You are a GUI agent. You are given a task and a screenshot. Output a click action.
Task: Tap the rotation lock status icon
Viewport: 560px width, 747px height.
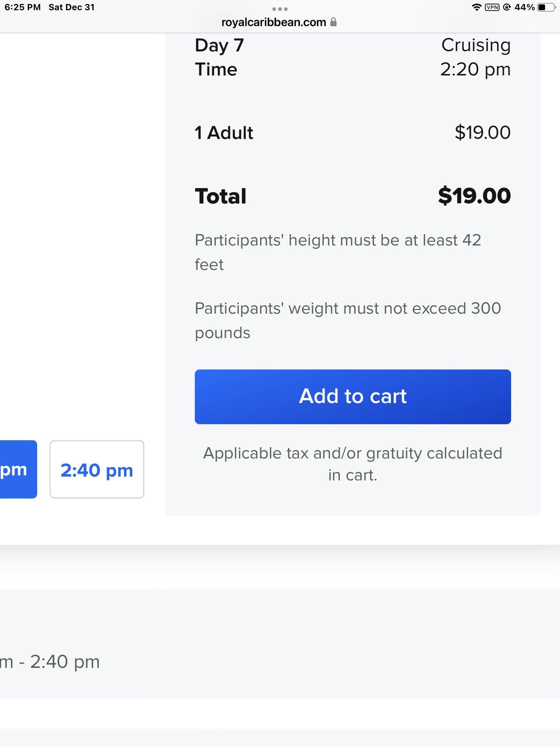tap(507, 7)
